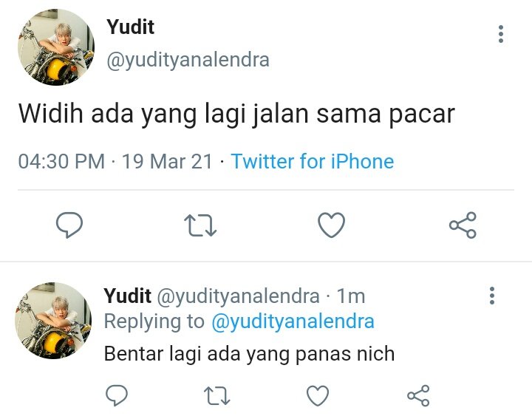Screen dimensions: 532x419
Task: View Yudit's avatar on the reply tweet
Action: (53, 320)
